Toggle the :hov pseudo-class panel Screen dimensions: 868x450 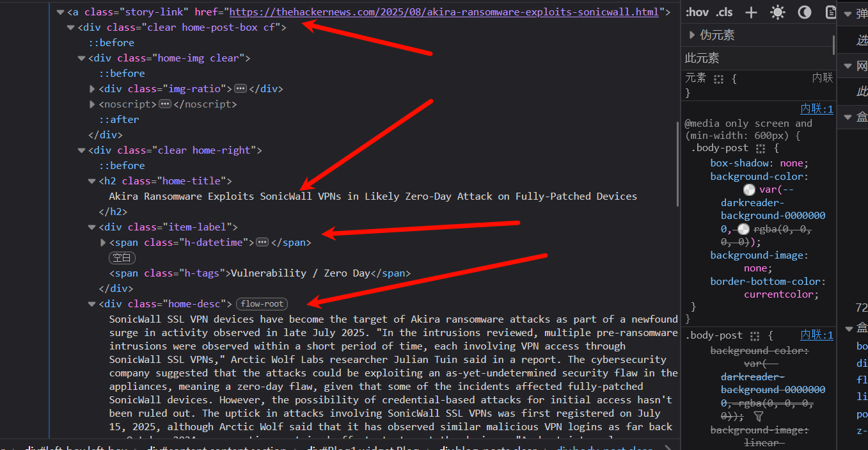pos(697,12)
